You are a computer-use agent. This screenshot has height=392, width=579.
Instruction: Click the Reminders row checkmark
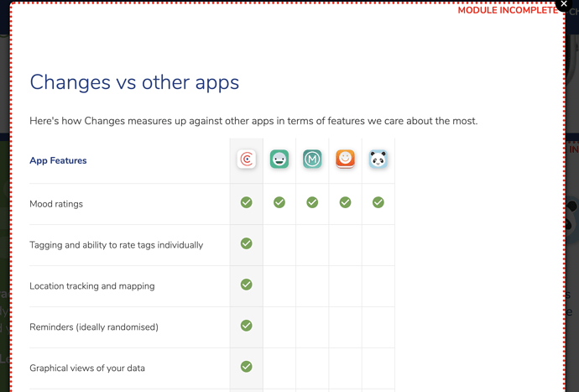click(247, 326)
